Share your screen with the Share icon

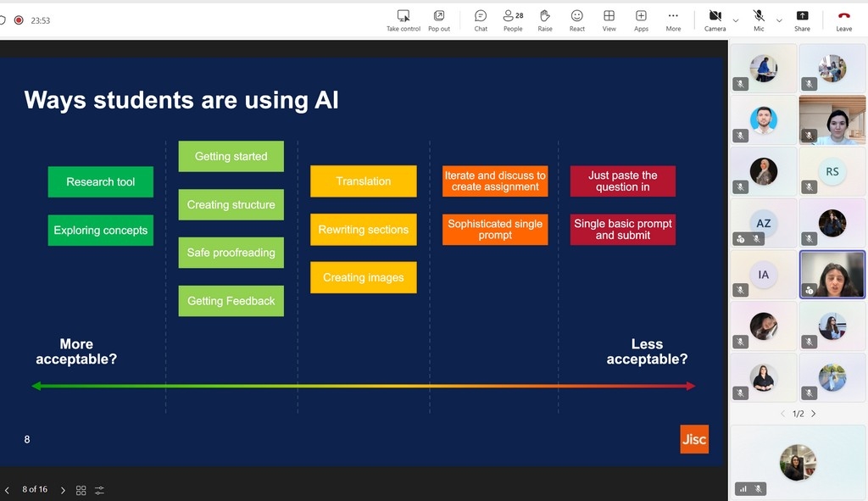pos(802,19)
